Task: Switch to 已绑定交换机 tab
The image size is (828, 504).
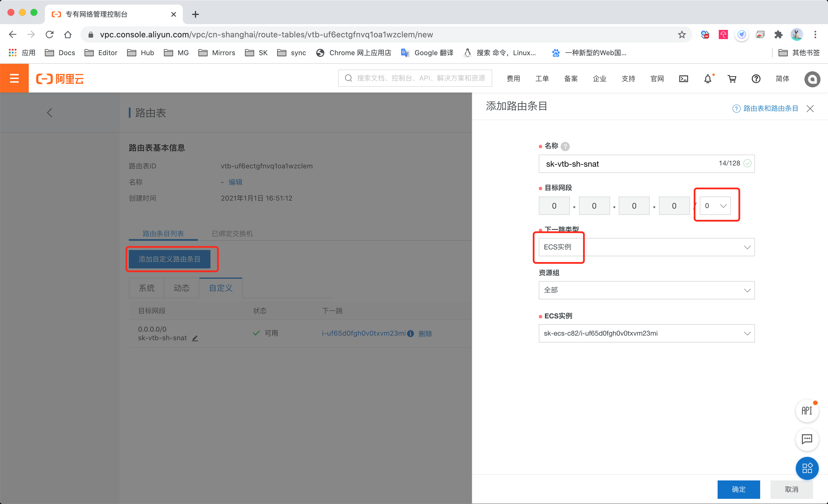Action: [x=232, y=234]
